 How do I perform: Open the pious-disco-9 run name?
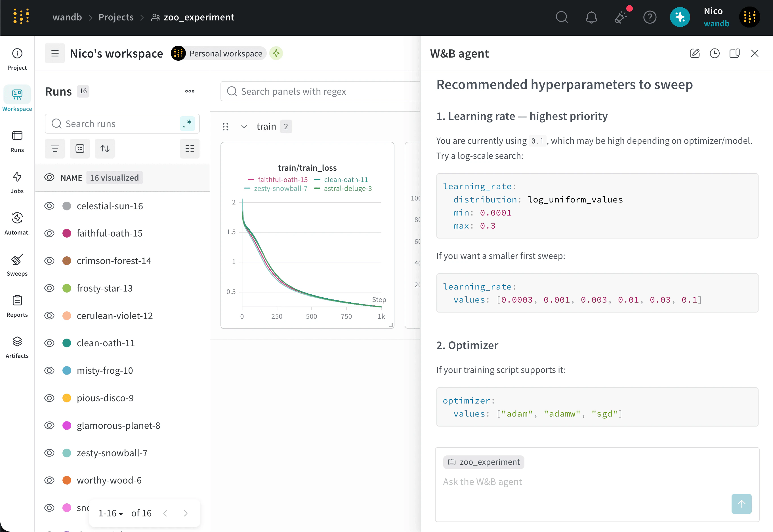[x=105, y=398]
